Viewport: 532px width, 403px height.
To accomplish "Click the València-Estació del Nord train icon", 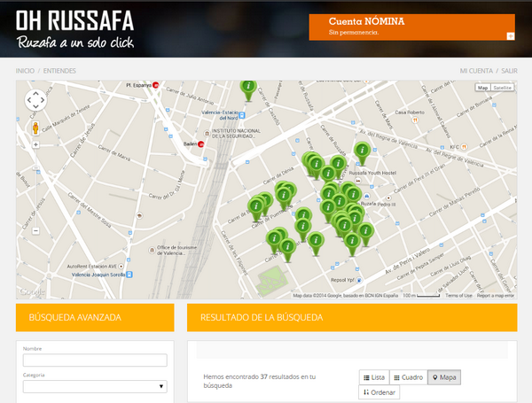I will (241, 115).
